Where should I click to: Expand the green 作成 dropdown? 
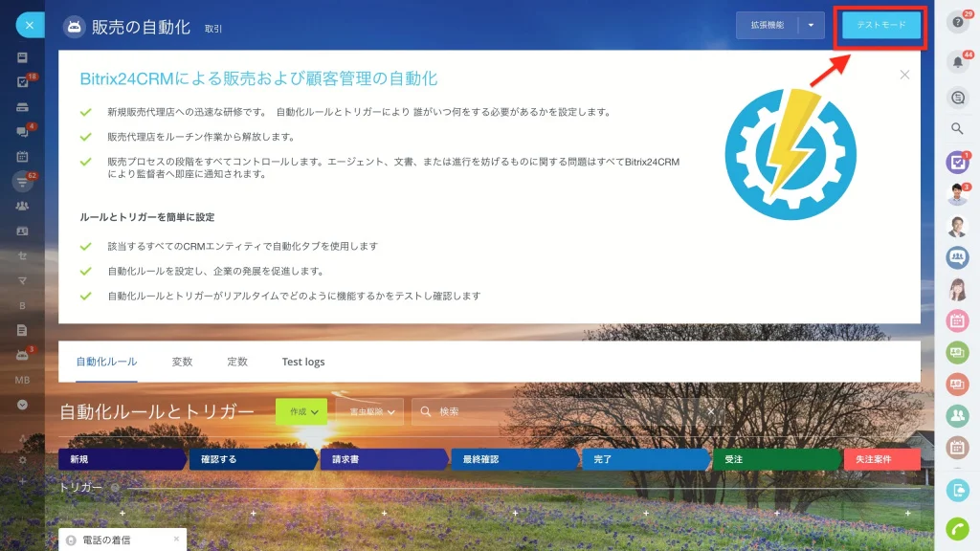(x=301, y=411)
